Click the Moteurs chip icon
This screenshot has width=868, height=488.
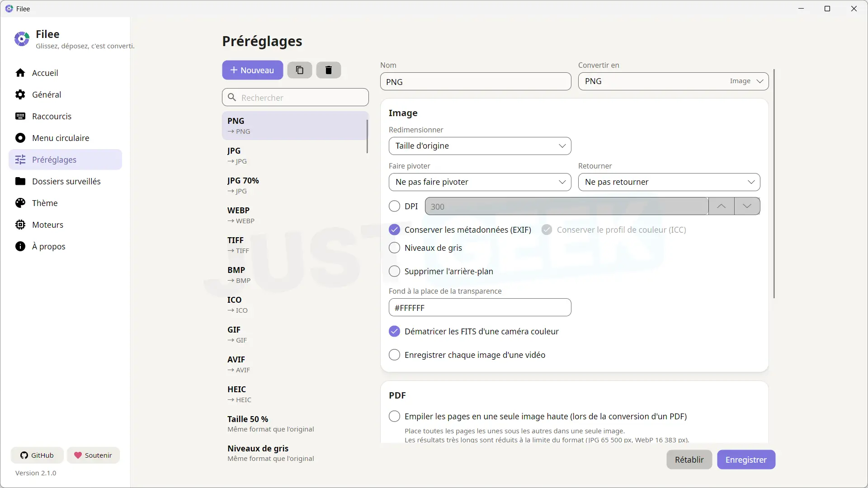(x=20, y=225)
